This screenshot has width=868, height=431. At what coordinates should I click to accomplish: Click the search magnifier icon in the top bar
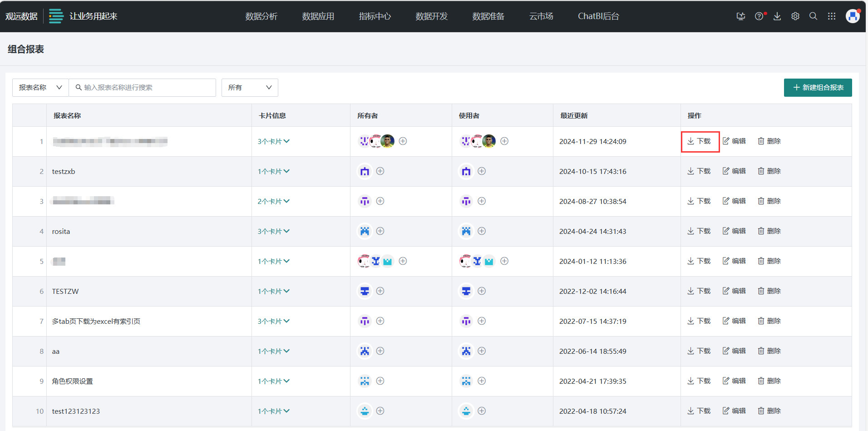pyautogui.click(x=813, y=16)
